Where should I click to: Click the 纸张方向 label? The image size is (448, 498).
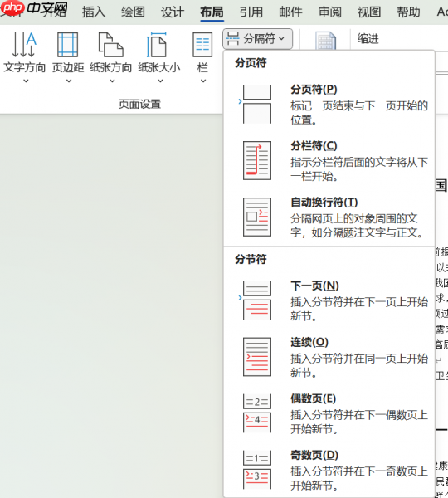tap(111, 68)
